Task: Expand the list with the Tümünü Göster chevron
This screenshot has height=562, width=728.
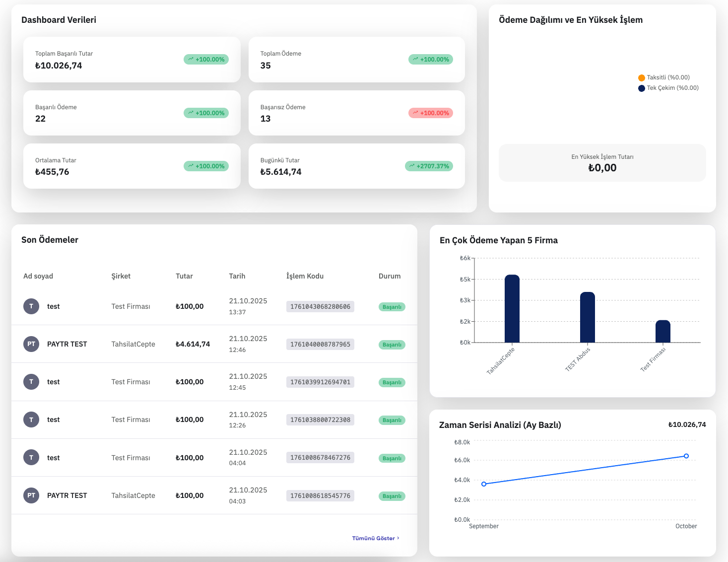Action: tap(398, 538)
